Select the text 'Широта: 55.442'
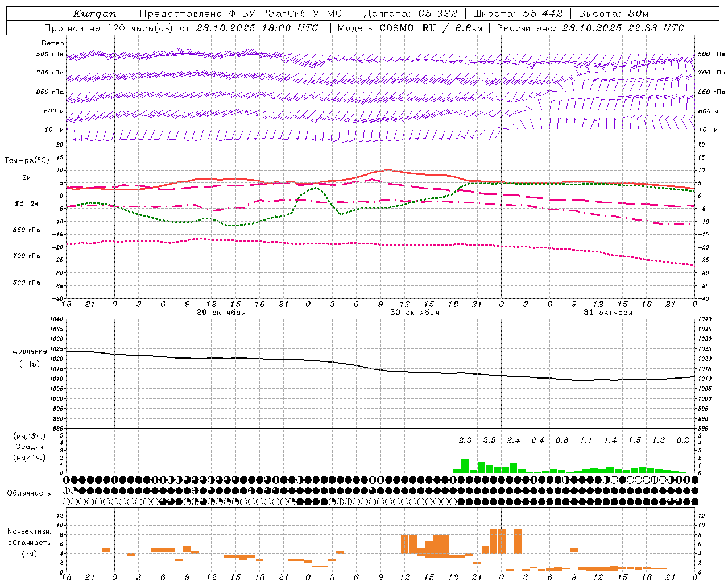 pos(518,14)
